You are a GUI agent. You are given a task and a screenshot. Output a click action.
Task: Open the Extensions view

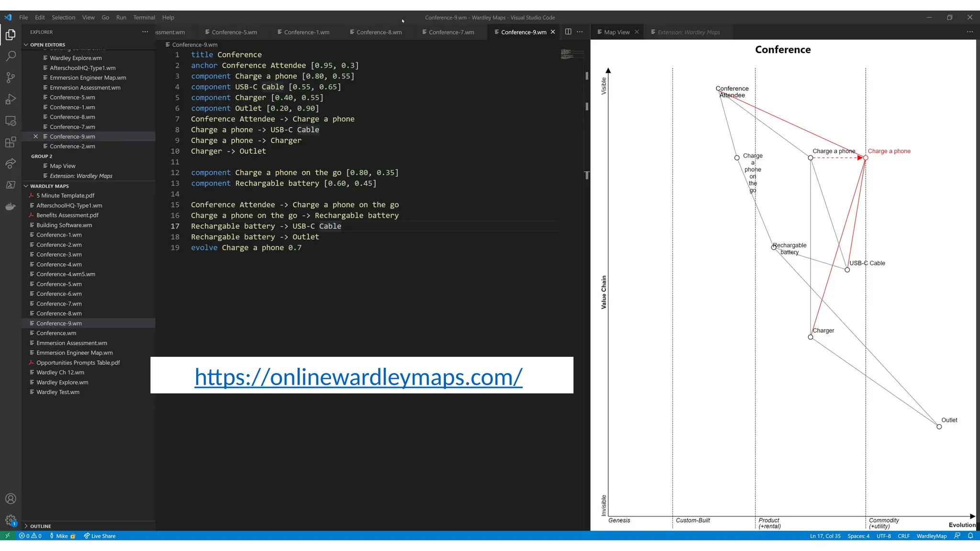coord(11,142)
